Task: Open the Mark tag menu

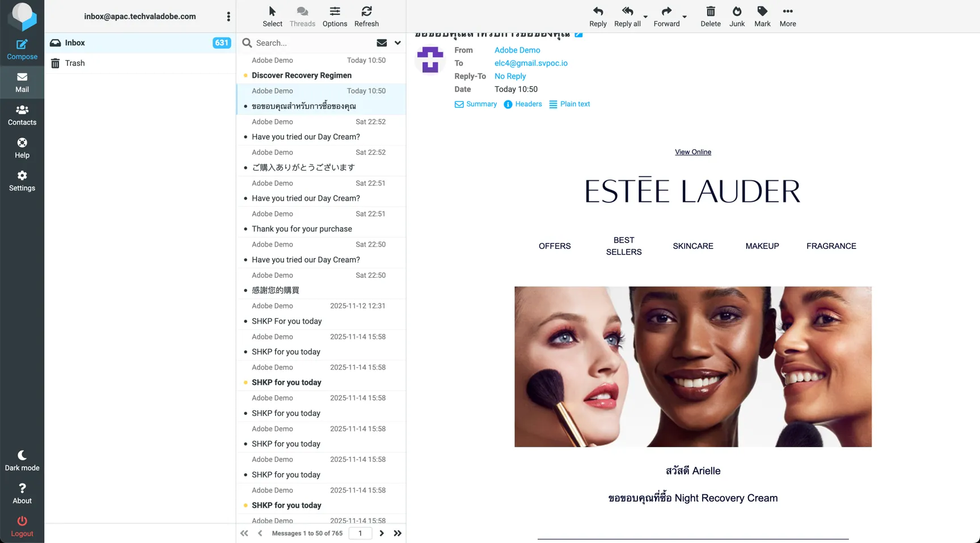Action: click(x=762, y=16)
